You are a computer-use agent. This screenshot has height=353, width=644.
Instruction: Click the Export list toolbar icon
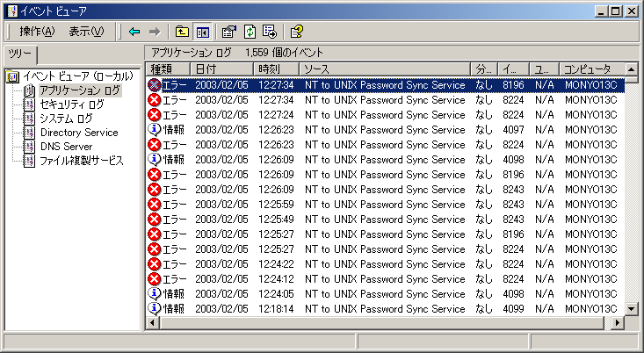click(x=270, y=32)
